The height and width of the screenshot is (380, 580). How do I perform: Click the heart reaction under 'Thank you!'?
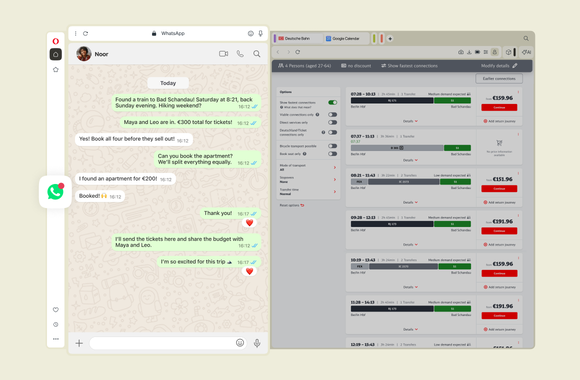[x=249, y=223]
